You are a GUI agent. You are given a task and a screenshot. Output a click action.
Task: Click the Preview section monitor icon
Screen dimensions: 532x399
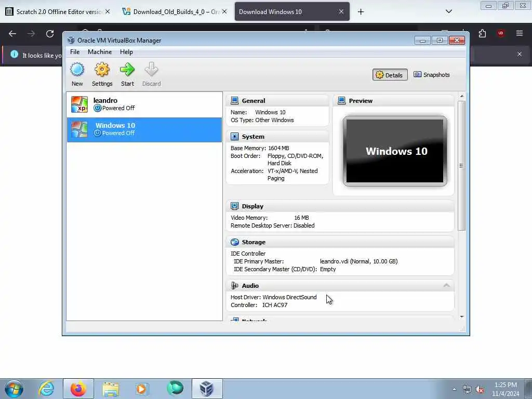pyautogui.click(x=342, y=100)
